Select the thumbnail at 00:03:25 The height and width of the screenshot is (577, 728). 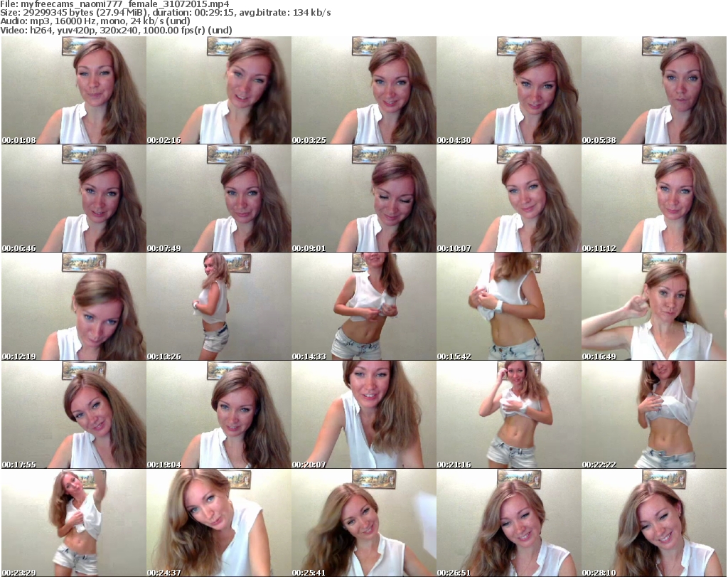(363, 90)
